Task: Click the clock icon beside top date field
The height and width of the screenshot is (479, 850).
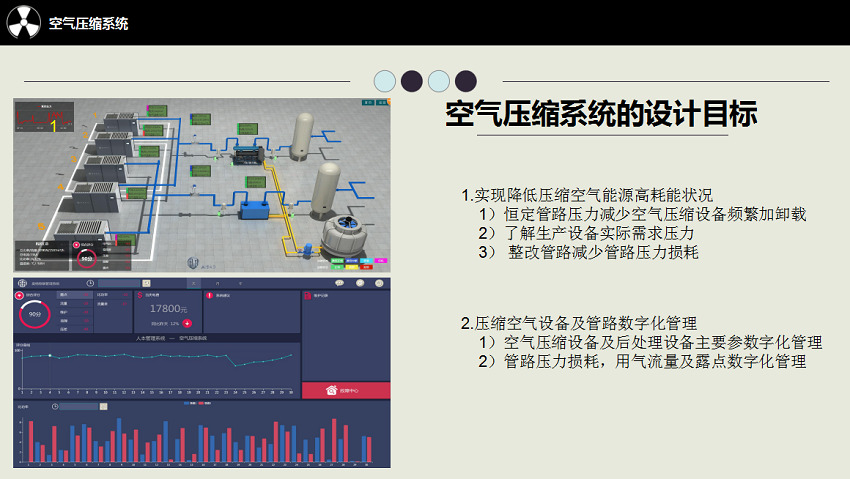Action: pyautogui.click(x=90, y=284)
